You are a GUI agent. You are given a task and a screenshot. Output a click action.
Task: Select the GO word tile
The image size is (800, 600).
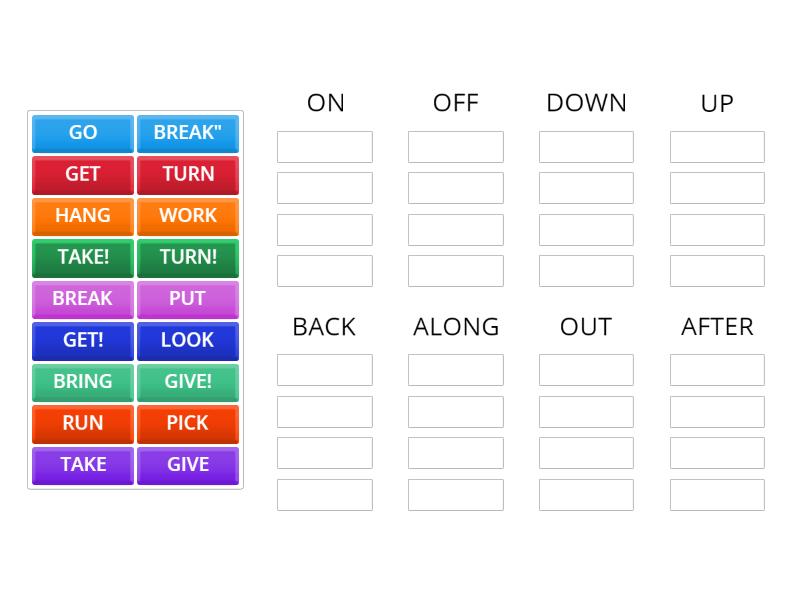click(82, 133)
